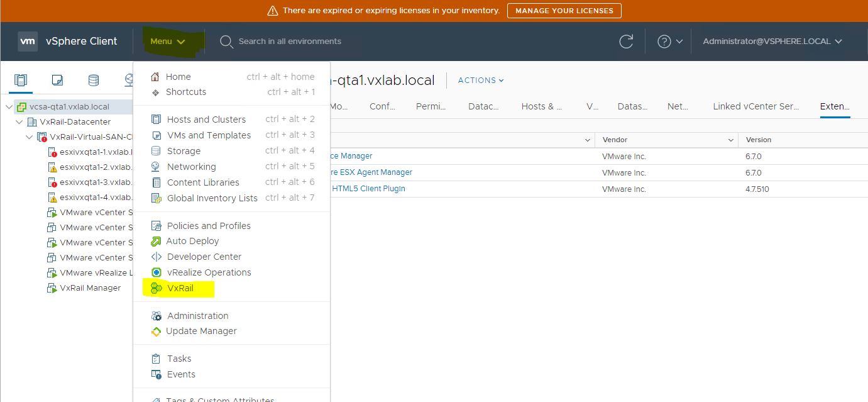Open Content Libraries from the menu

point(204,182)
